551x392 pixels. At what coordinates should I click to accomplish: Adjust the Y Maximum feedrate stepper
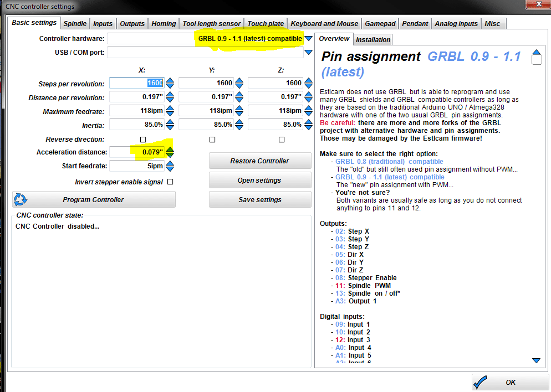tap(239, 111)
